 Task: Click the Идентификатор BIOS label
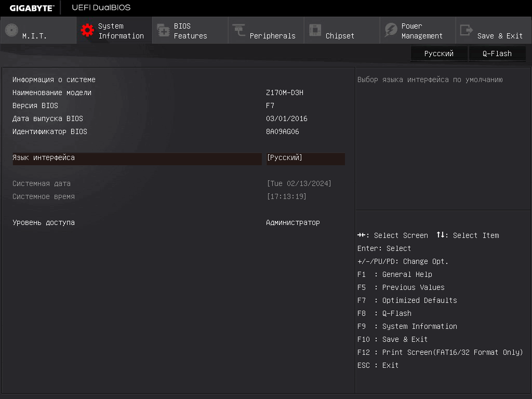50,131
